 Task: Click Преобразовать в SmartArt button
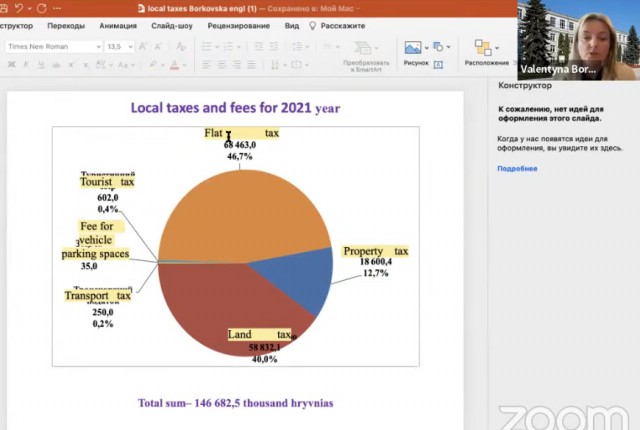click(366, 56)
